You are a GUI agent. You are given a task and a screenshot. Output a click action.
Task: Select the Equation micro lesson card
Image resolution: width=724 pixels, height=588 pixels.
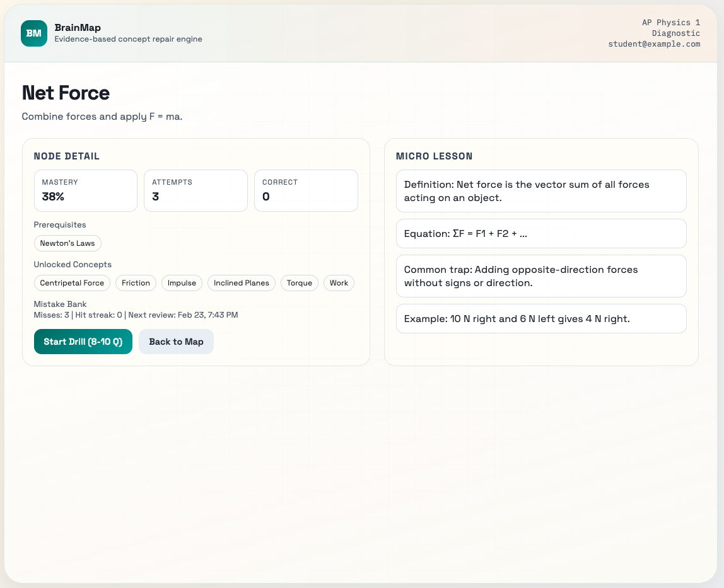pyautogui.click(x=541, y=234)
